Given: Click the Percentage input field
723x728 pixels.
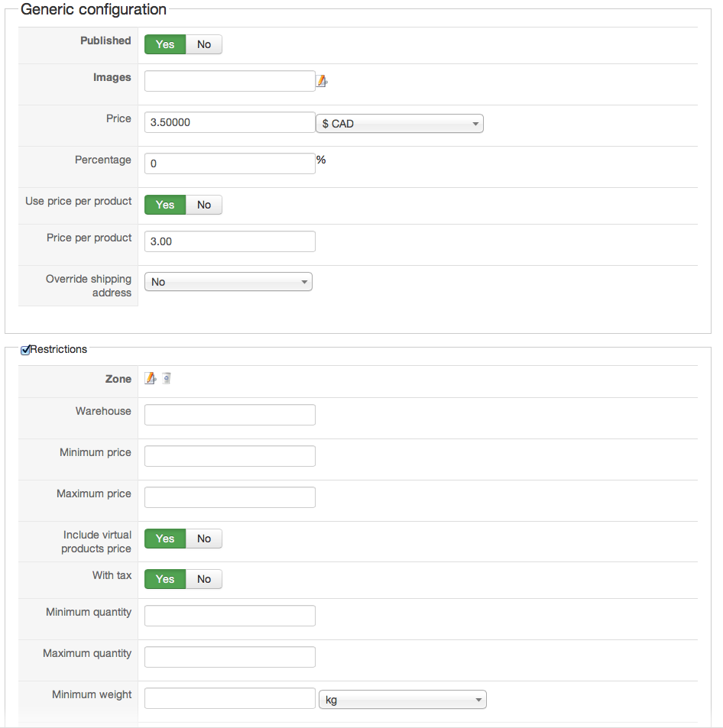Looking at the screenshot, I should pyautogui.click(x=229, y=163).
